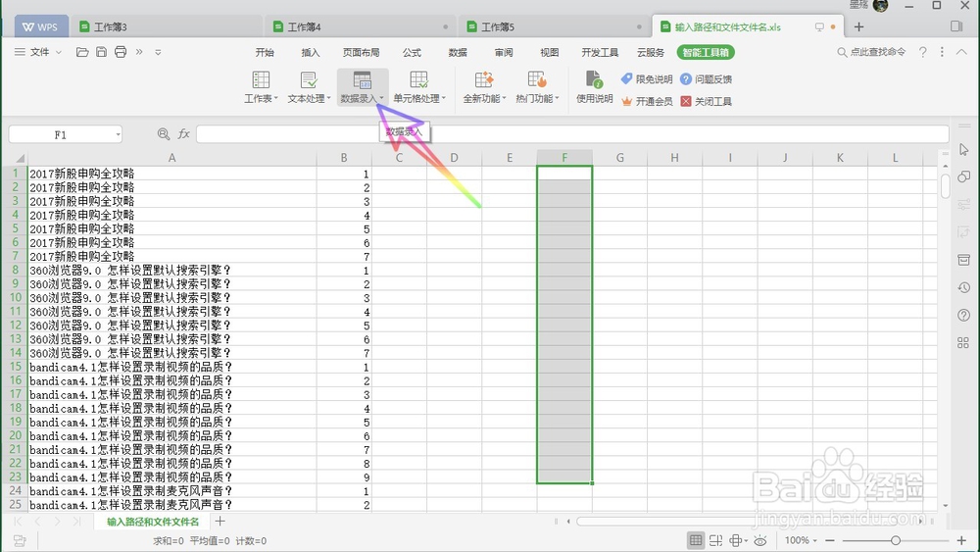Click the 限免说明 button

click(x=646, y=79)
